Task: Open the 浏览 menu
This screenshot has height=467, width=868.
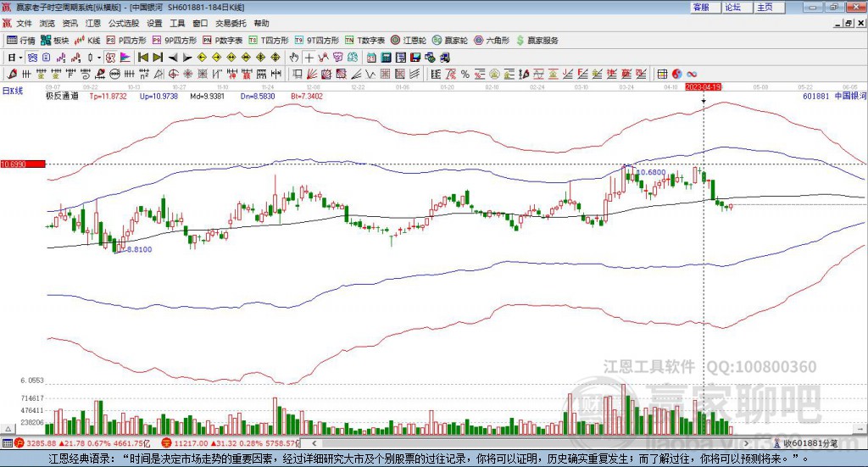Action: coord(47,23)
